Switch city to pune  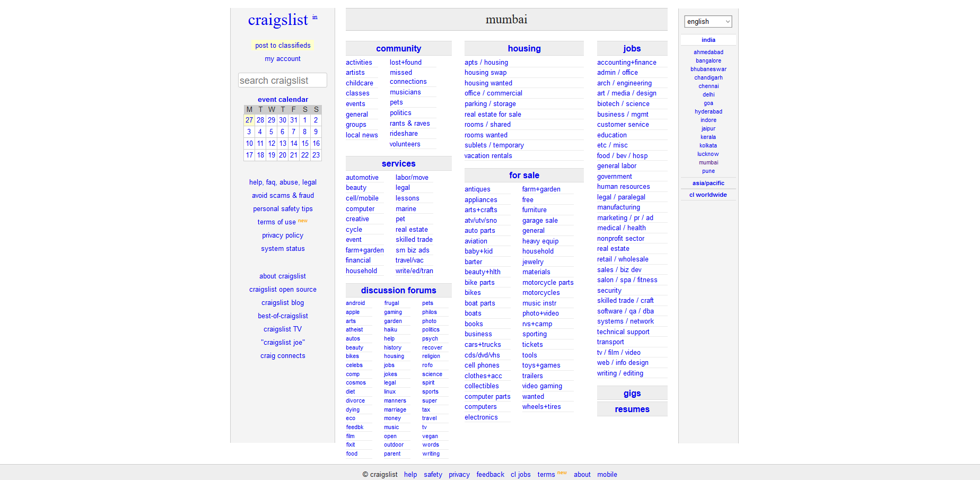coord(708,171)
